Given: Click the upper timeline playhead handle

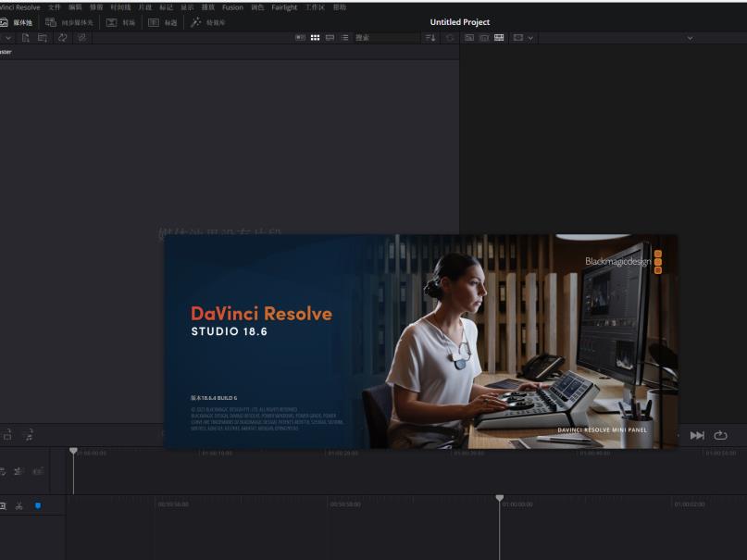Looking at the screenshot, I should [73, 451].
